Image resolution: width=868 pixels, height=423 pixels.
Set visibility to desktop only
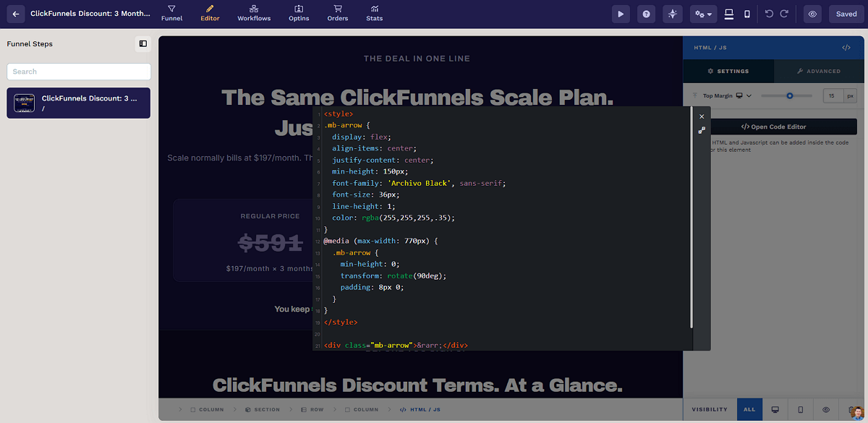coord(775,409)
